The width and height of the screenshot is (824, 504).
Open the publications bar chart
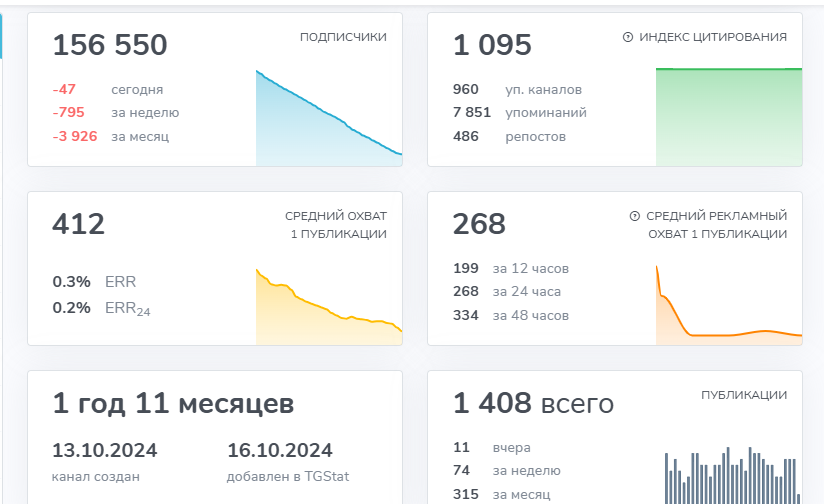click(732, 475)
